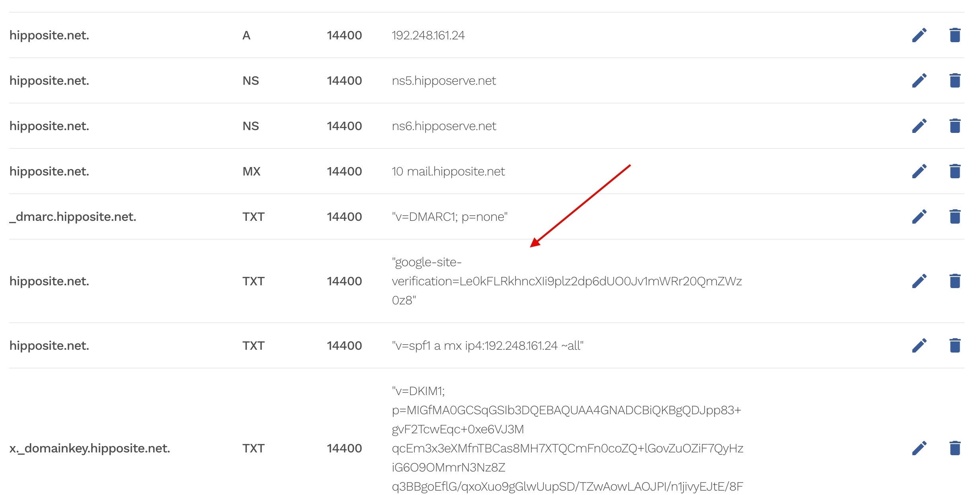Edit the MX mail record
Viewport: 980px width, 495px height.
(x=919, y=171)
